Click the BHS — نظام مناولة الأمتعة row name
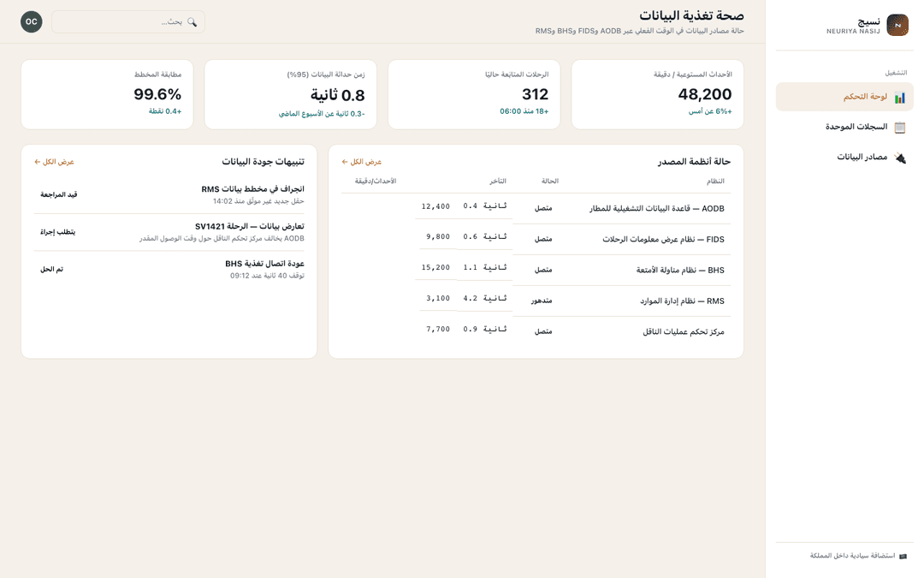 click(x=680, y=270)
